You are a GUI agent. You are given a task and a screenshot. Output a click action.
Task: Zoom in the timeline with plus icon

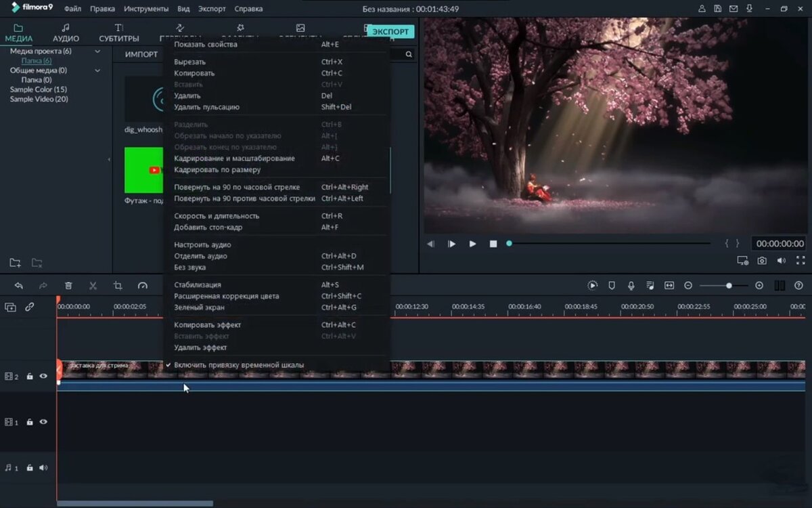click(759, 286)
